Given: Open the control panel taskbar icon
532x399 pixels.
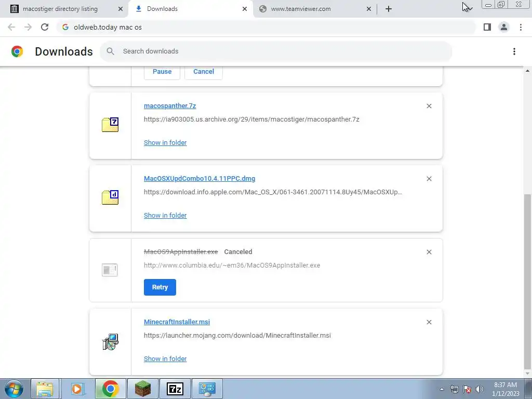Looking at the screenshot, I should pos(207,389).
